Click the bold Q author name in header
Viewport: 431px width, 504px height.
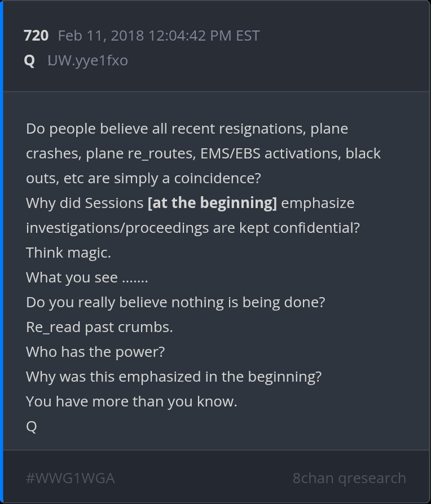tap(29, 60)
